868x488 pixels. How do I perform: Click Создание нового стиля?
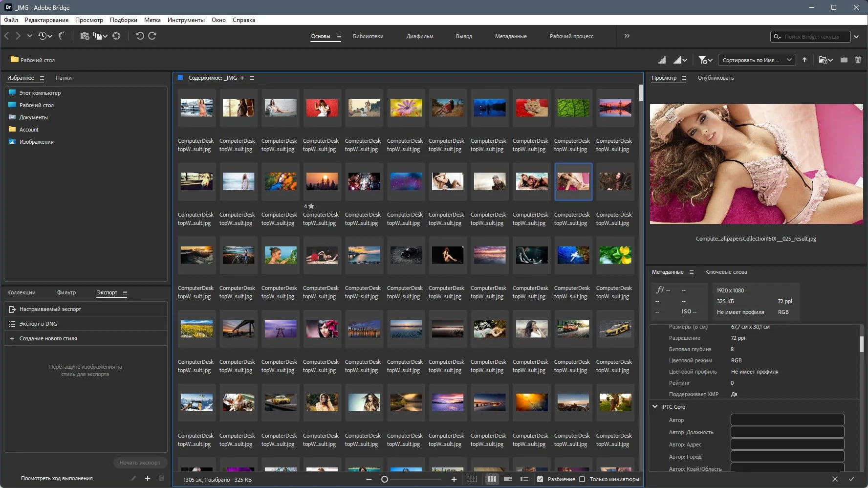click(48, 338)
